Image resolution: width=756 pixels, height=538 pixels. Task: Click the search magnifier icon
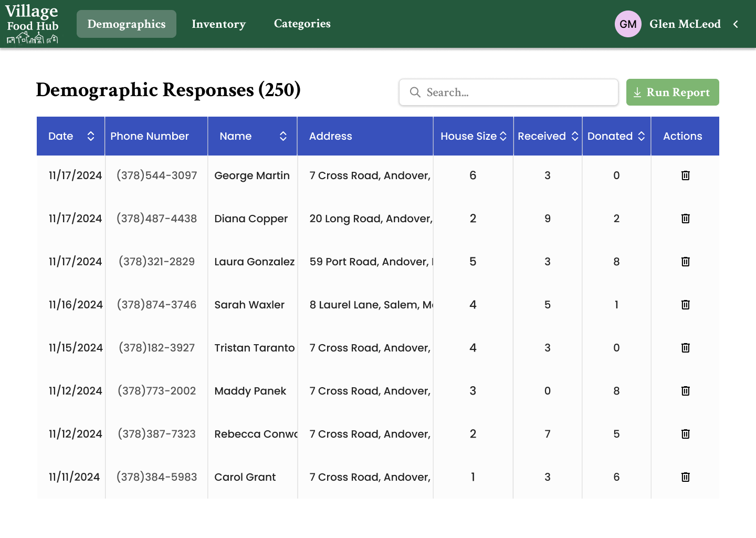[415, 92]
